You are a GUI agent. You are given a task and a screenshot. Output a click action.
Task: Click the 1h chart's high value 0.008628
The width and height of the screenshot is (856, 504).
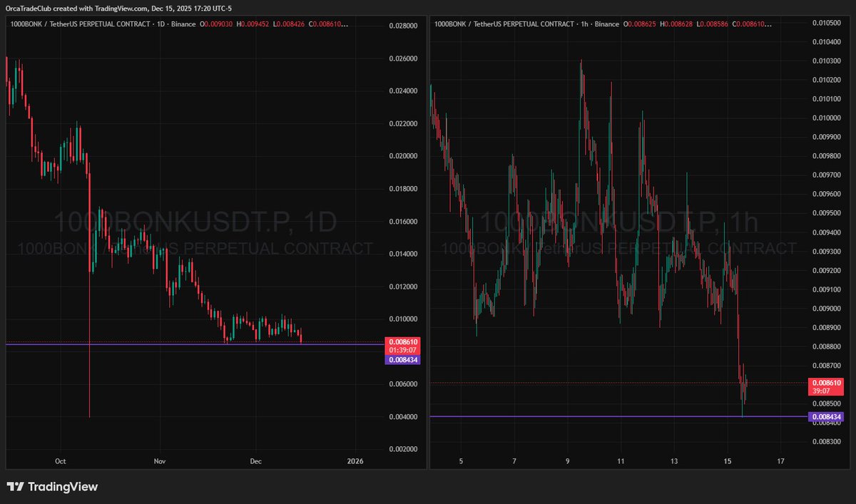(x=678, y=24)
